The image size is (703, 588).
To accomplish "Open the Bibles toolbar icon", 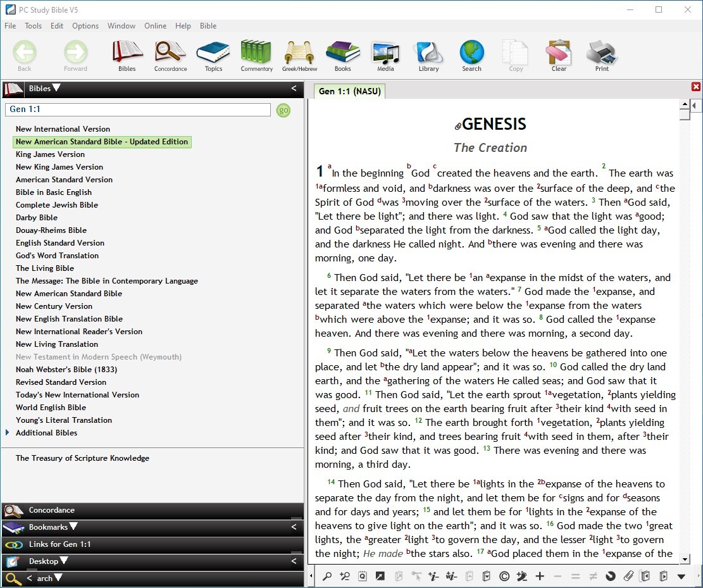I will tap(127, 56).
